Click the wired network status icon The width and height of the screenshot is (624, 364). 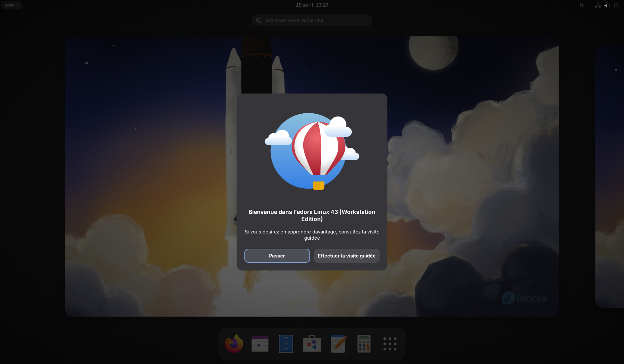click(598, 5)
